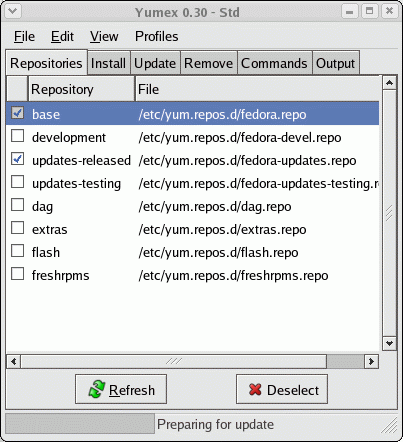
Task: Switch to the Update tab
Action: 155,63
